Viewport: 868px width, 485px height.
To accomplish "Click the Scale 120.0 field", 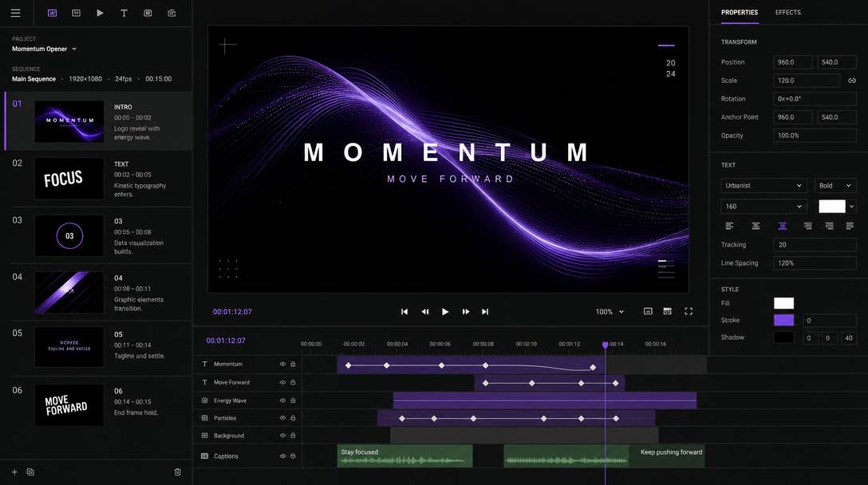I will [807, 81].
